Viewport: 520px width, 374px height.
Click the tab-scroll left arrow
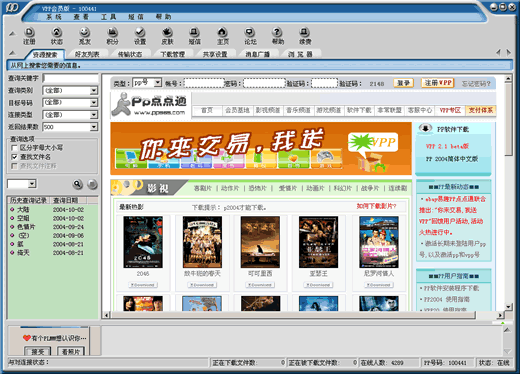(x=498, y=52)
